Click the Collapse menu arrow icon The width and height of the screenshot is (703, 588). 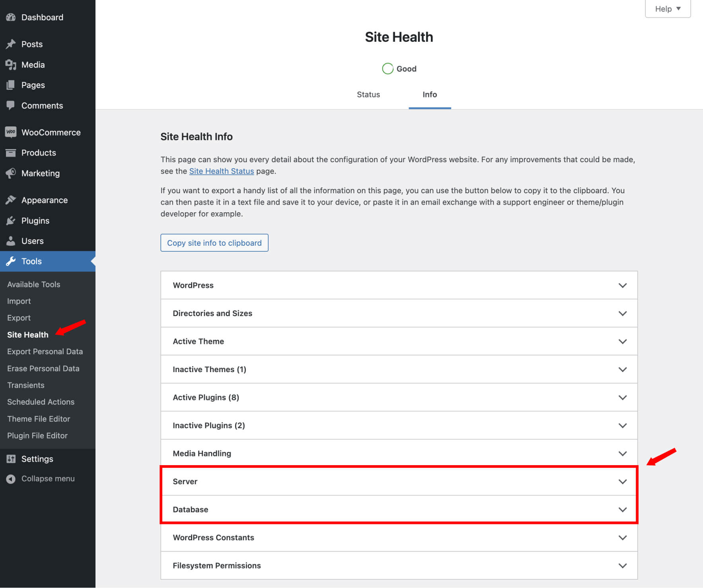tap(11, 479)
